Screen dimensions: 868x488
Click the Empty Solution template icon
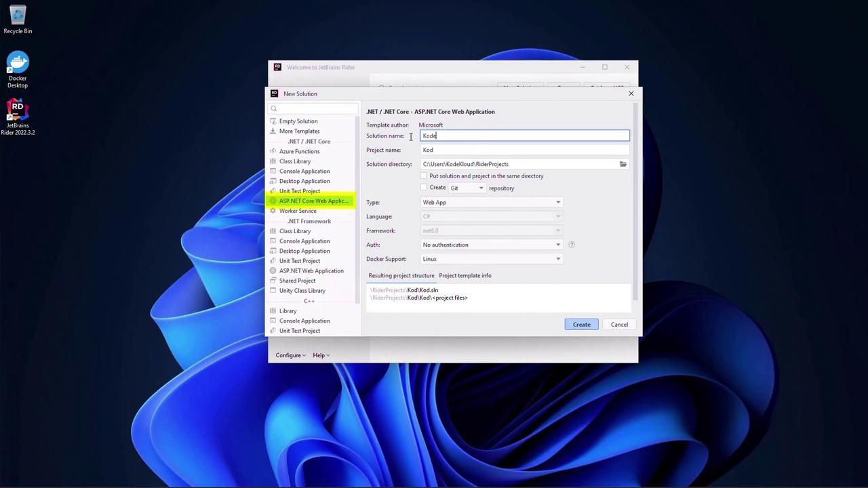pyautogui.click(x=273, y=121)
